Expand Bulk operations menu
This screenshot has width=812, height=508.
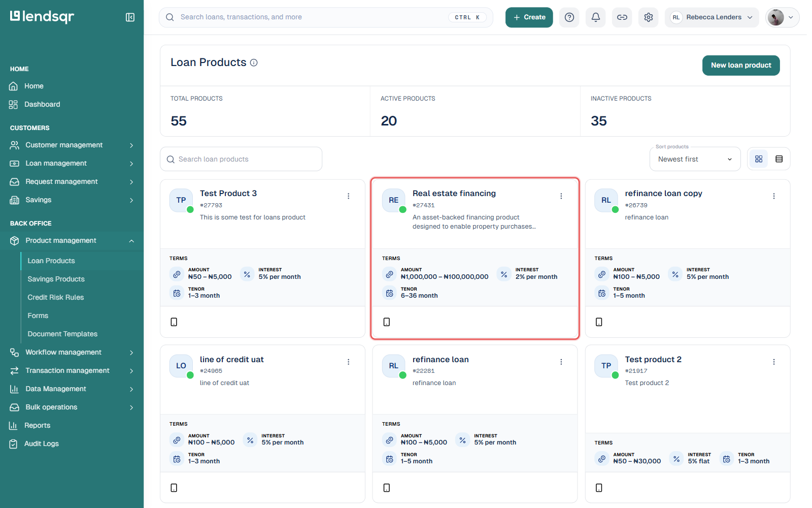tap(72, 407)
